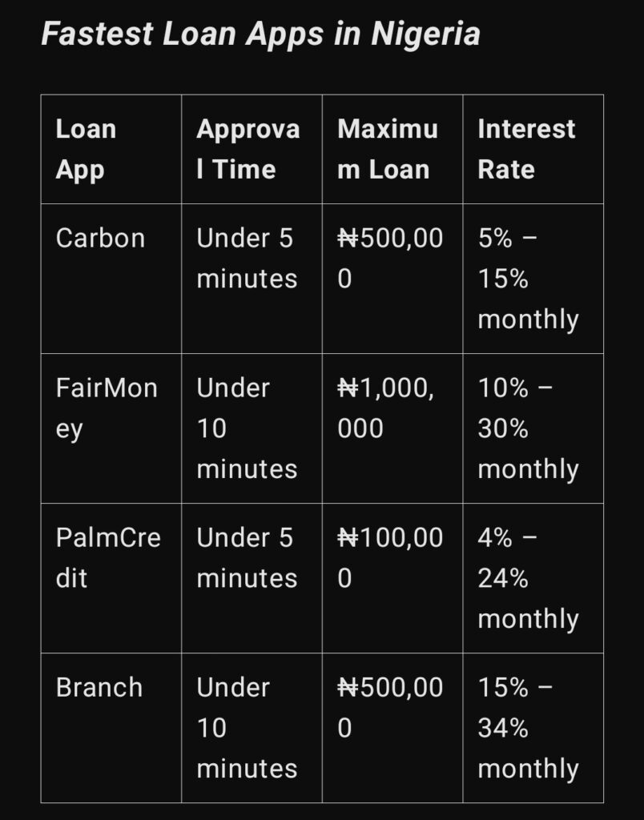The image size is (644, 820).
Task: Click the 'Maximum Loan' column header
Action: pyautogui.click(x=392, y=149)
